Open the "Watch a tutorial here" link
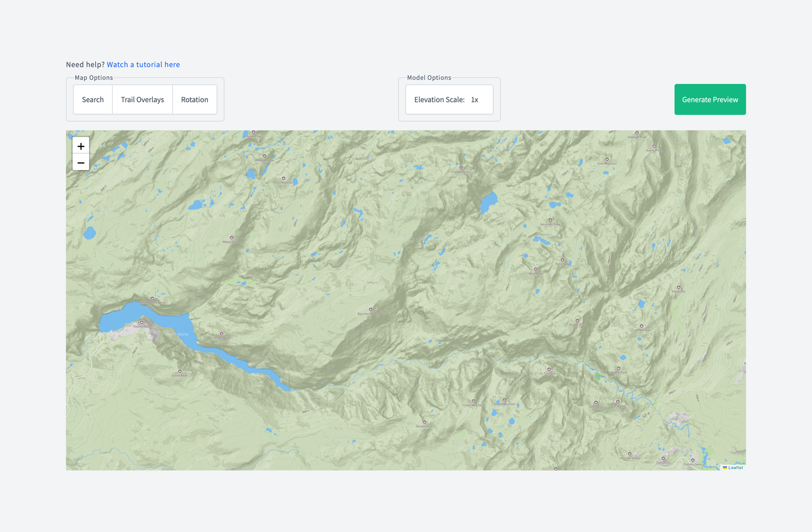Viewport: 812px width, 532px height. tap(143, 64)
